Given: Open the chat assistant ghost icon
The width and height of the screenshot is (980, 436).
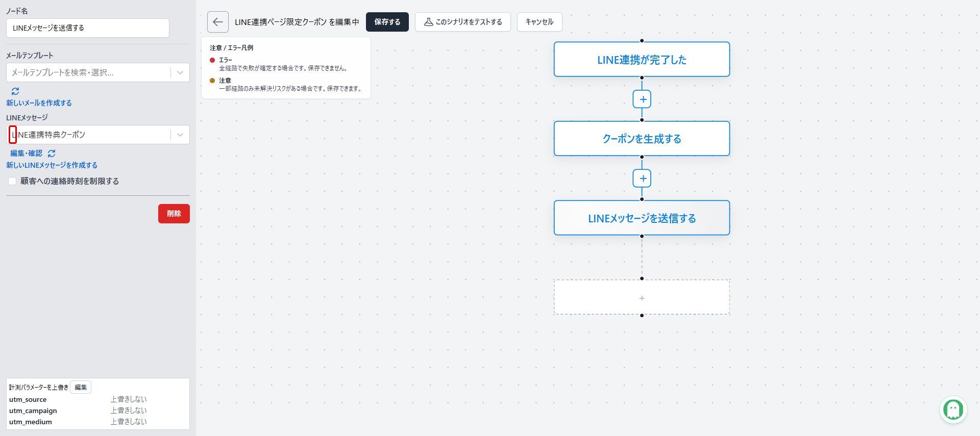Looking at the screenshot, I should coord(953,409).
